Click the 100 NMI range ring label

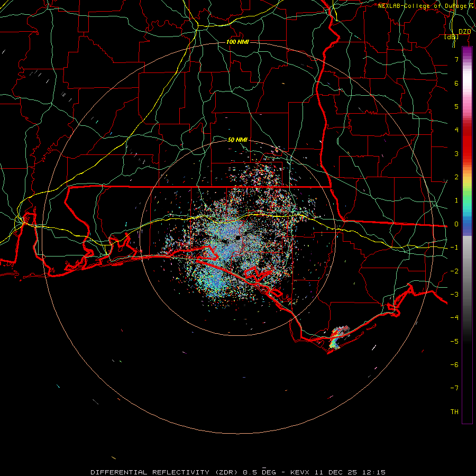[x=237, y=42]
